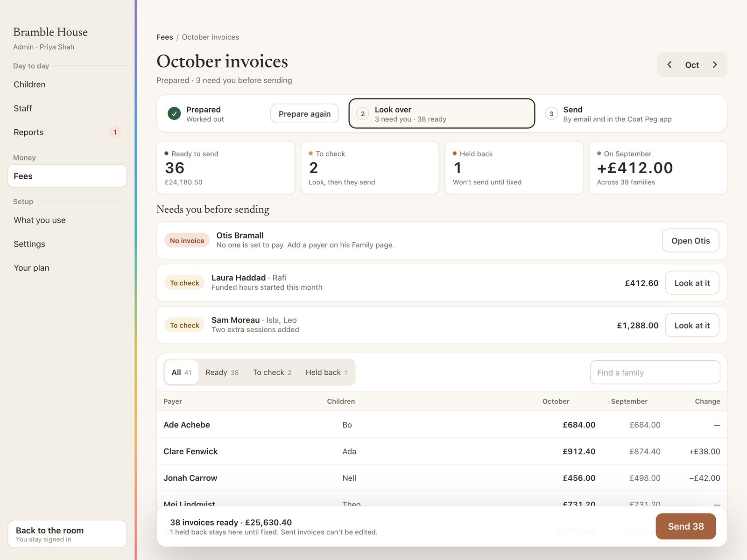Screen dimensions: 747x560
Task: Select the To check 2 filter tab
Action: pos(272,372)
